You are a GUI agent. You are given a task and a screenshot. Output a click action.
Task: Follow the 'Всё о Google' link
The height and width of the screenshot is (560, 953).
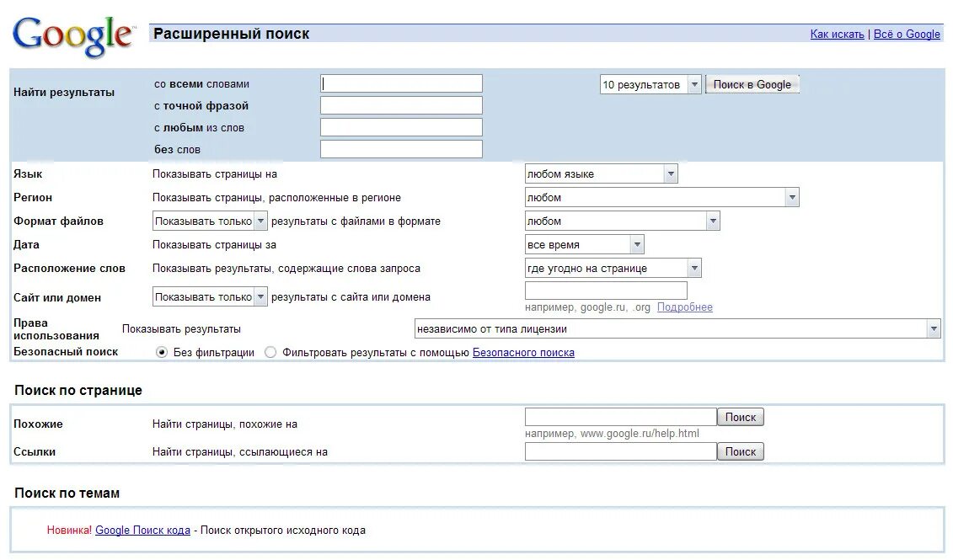pos(907,34)
